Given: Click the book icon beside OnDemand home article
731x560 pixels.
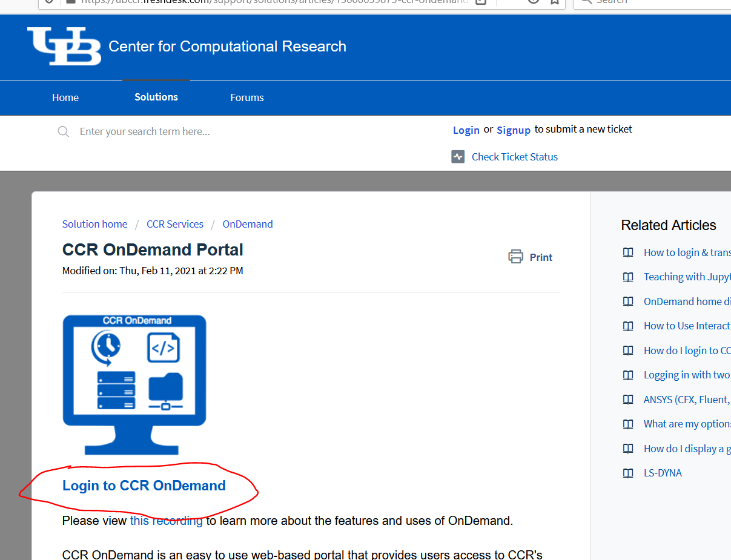Looking at the screenshot, I should click(628, 301).
